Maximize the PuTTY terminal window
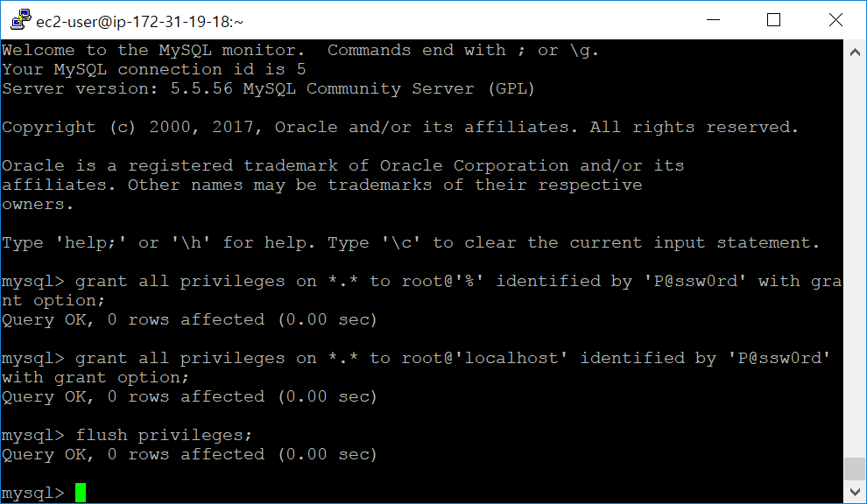867x504 pixels. (773, 20)
